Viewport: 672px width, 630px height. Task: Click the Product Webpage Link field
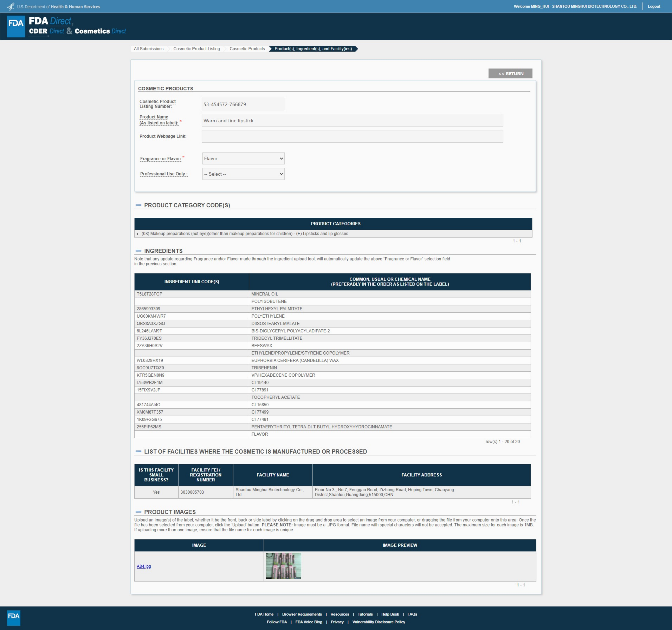click(x=352, y=136)
